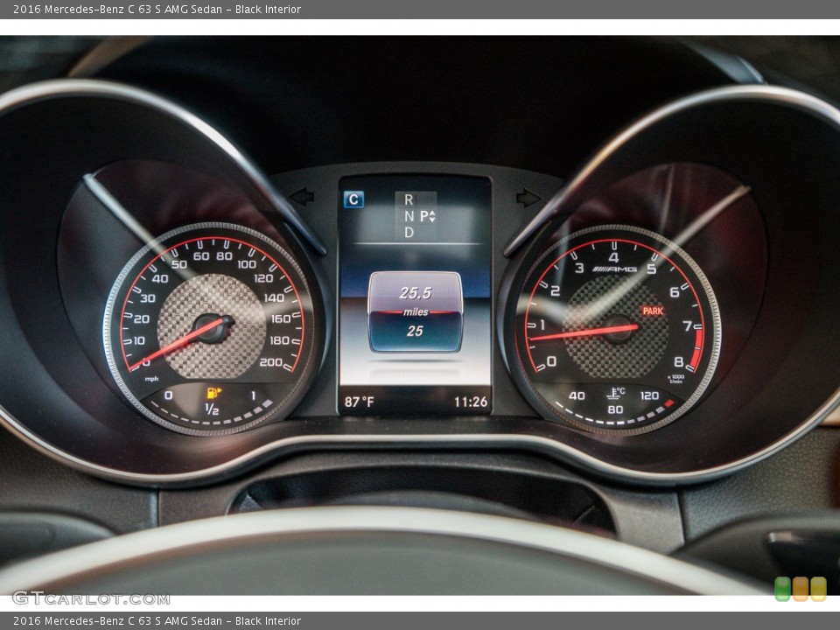This screenshot has width=840, height=630.
Task: Click the bottom photo caption title
Action: tap(157, 621)
